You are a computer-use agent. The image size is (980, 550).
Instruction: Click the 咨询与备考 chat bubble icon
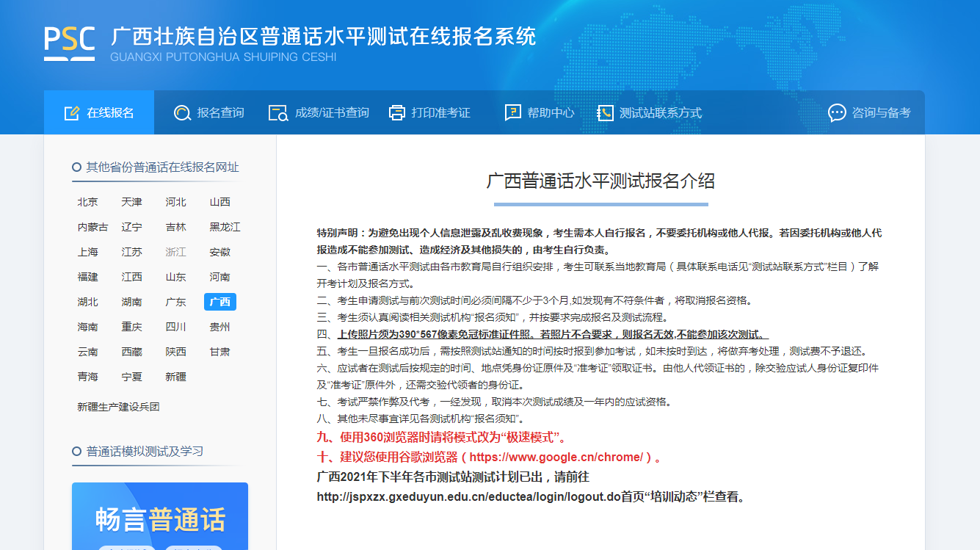pos(837,113)
